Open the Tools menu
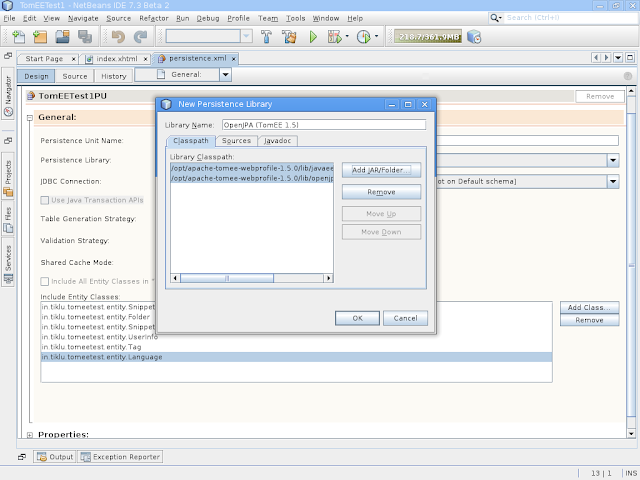 tap(295, 18)
